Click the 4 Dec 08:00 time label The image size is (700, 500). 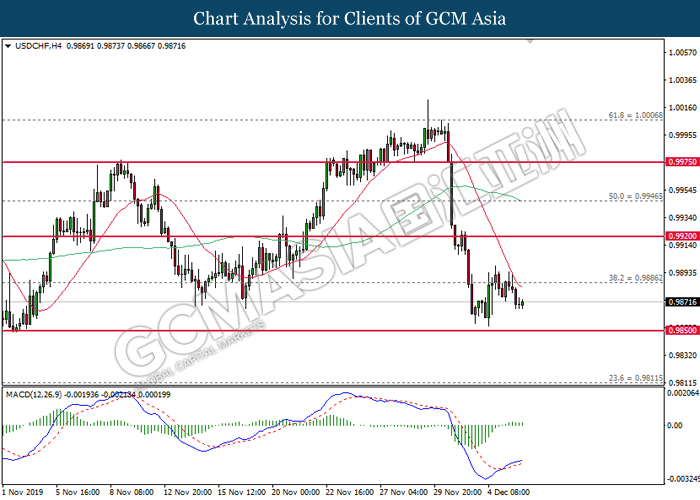(508, 492)
